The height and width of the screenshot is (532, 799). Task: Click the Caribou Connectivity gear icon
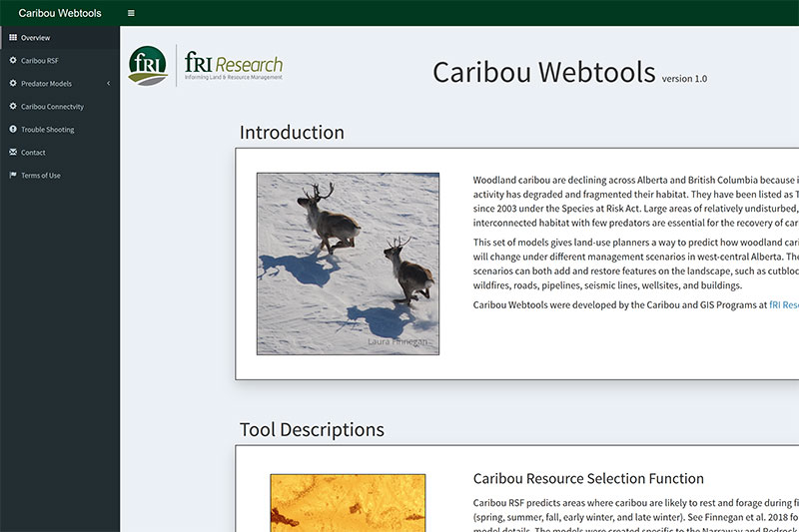[13, 106]
